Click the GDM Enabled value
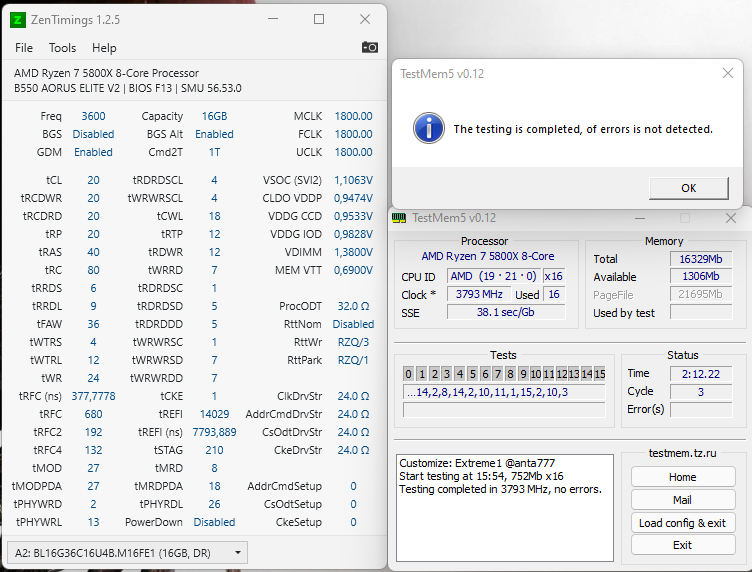 click(x=93, y=152)
